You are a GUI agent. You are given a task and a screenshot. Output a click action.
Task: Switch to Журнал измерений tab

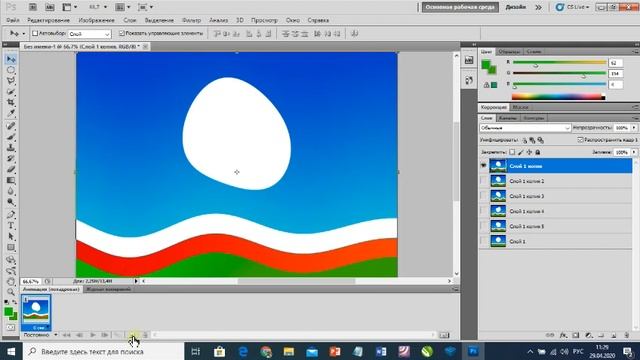(108, 289)
